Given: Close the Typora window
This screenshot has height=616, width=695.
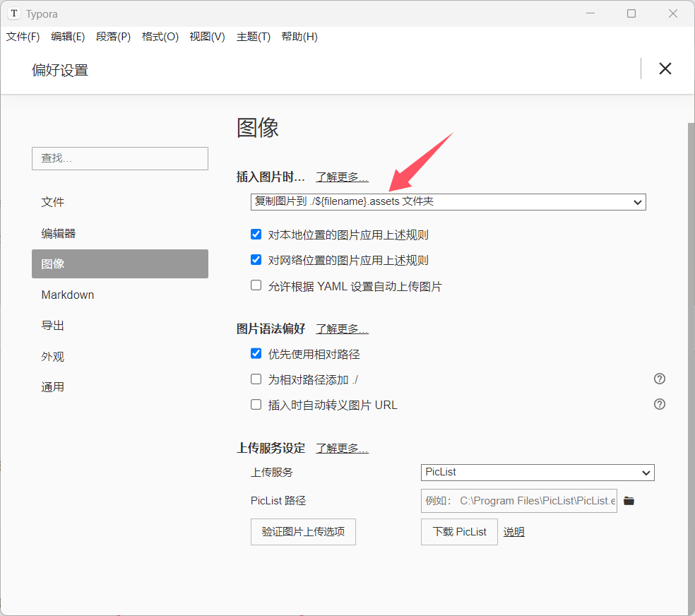Looking at the screenshot, I should pyautogui.click(x=673, y=13).
